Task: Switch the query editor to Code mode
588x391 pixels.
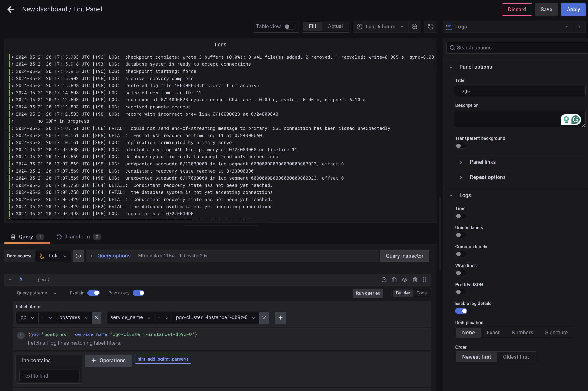Action: 421,293
